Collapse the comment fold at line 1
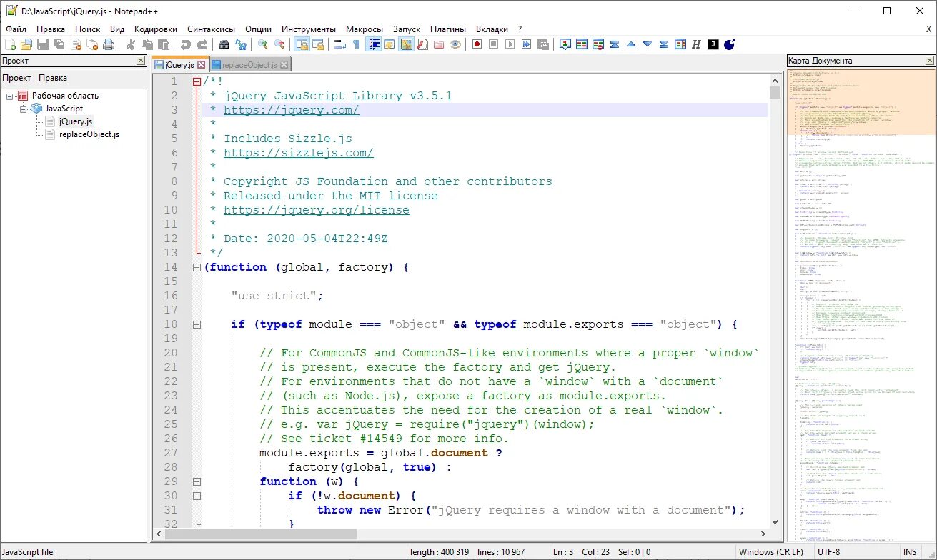The width and height of the screenshot is (937, 560). (197, 81)
